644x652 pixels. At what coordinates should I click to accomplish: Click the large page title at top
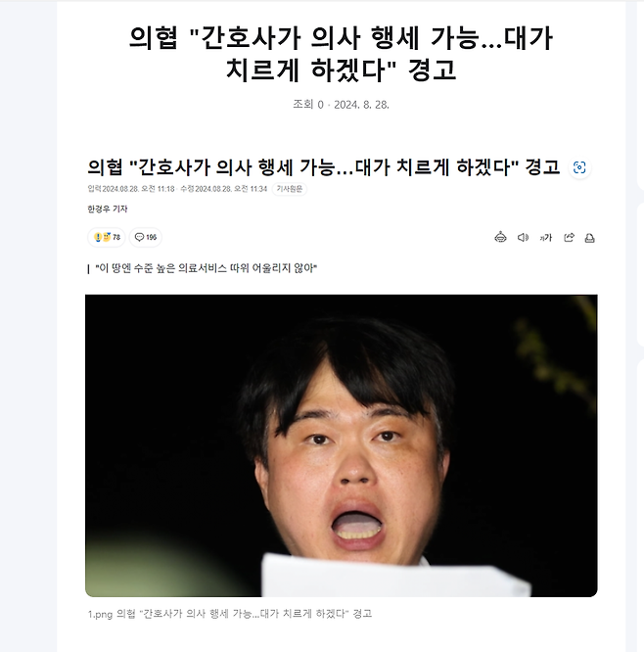(341, 53)
